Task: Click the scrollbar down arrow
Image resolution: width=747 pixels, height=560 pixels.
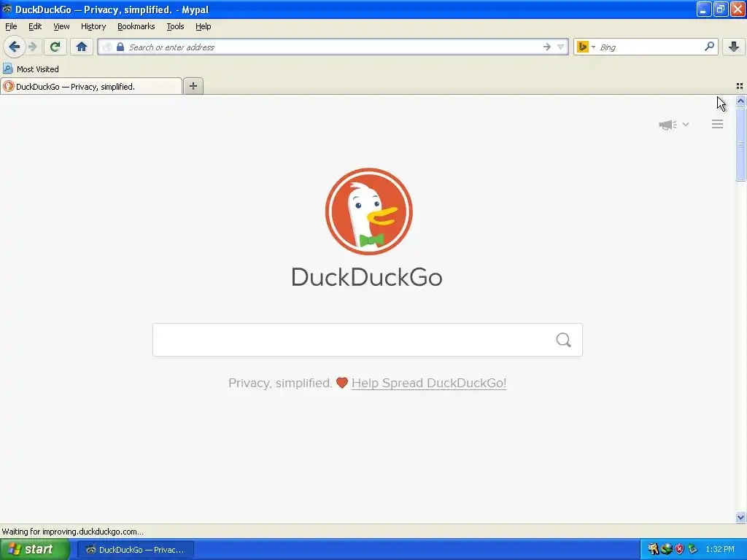Action: [x=740, y=517]
